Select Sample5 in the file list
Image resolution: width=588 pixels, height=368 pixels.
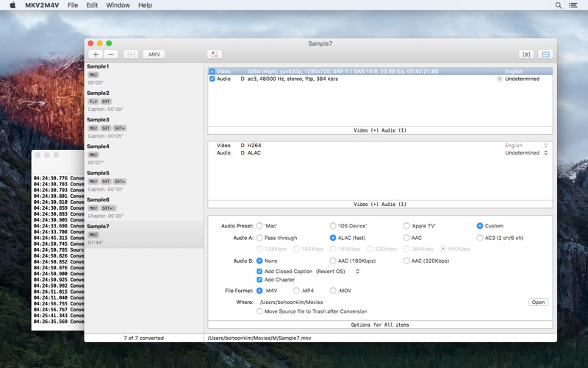[144, 182]
